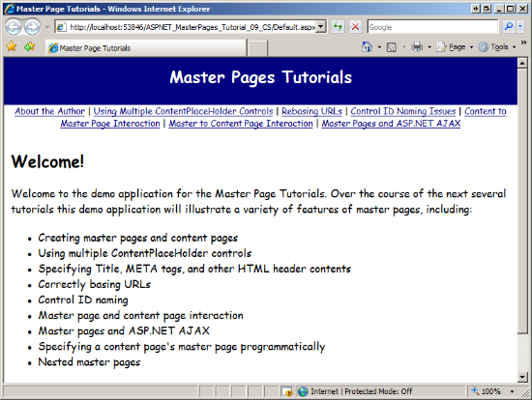Click the Home icon in command bar

[367, 46]
